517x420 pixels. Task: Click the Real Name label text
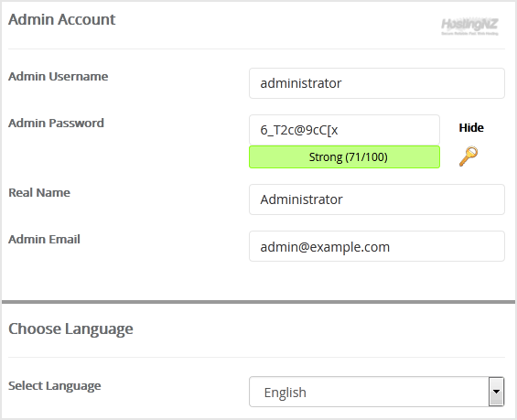[x=39, y=192]
